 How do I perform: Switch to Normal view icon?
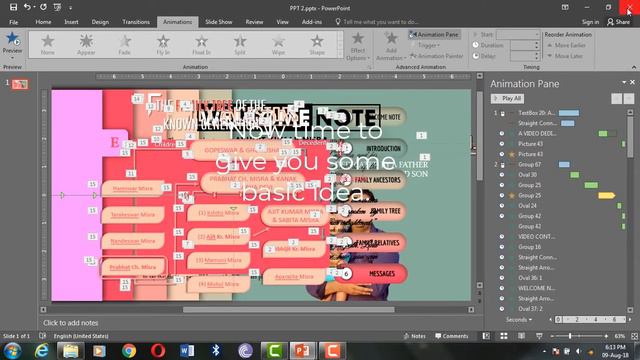click(486, 336)
